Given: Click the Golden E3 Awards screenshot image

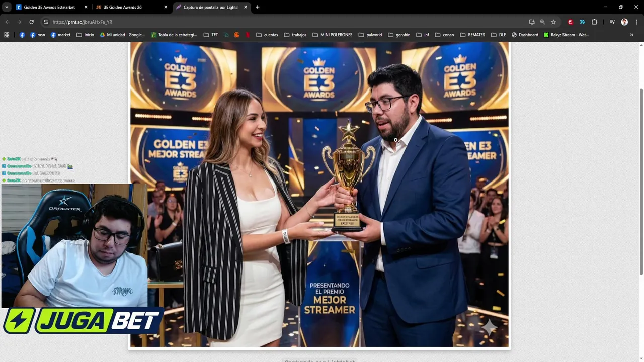Looking at the screenshot, I should [x=319, y=194].
